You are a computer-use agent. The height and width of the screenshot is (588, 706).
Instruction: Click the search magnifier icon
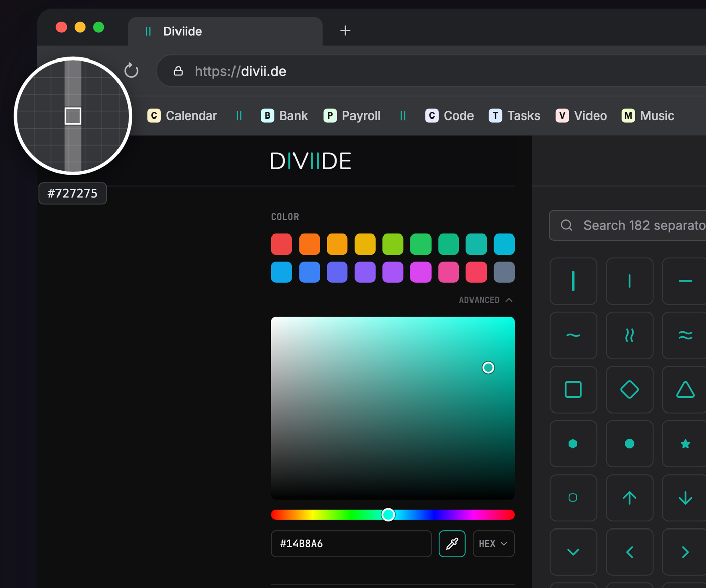pyautogui.click(x=567, y=225)
